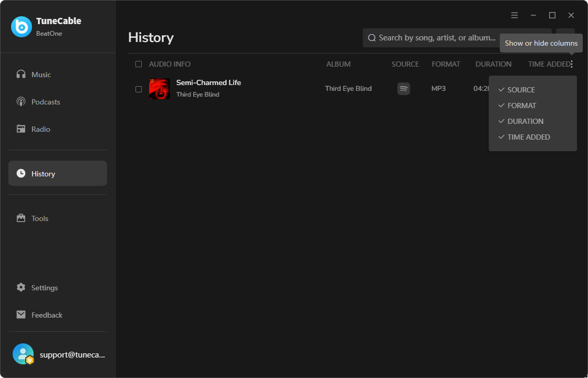Select the History sidebar item

pos(58,173)
